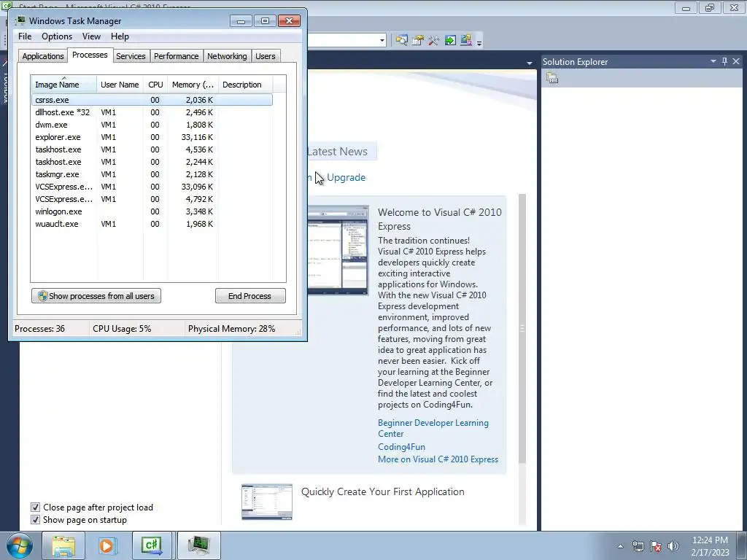Open Action Center flag tray icon
Screen dimensions: 747x560
pyautogui.click(x=656, y=546)
